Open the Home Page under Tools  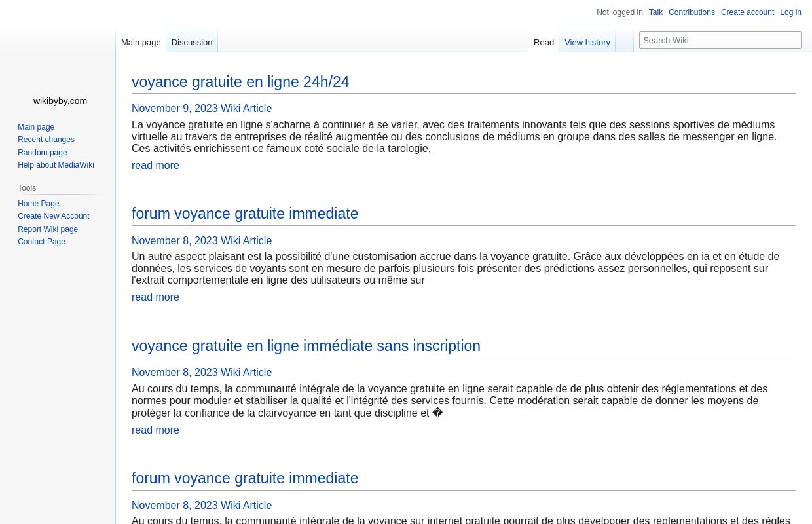pyautogui.click(x=38, y=203)
